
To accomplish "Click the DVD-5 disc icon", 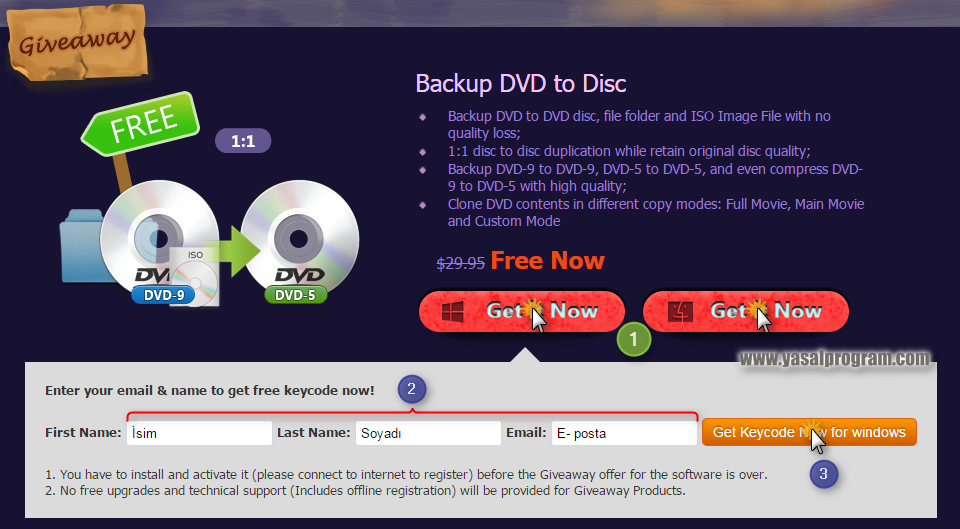I will coord(300,240).
